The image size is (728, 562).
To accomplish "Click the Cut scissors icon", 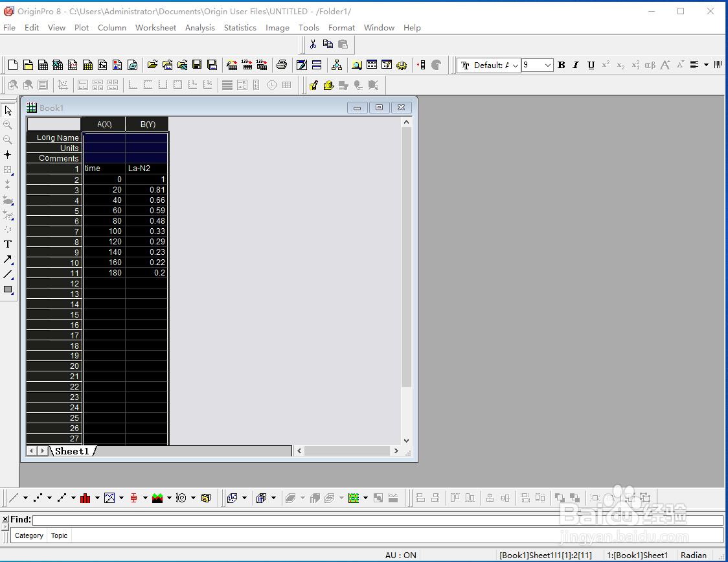I will [313, 44].
